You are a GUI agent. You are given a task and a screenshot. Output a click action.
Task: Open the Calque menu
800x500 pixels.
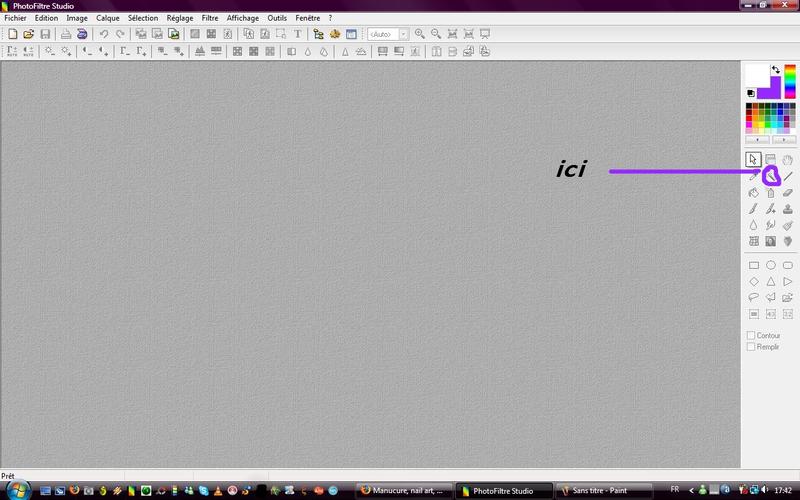point(107,18)
